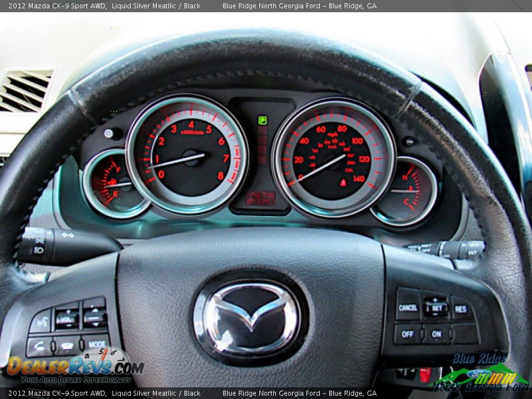The image size is (532, 399).
Task: Select the VOL rocker switch
Action: (x=67, y=318)
